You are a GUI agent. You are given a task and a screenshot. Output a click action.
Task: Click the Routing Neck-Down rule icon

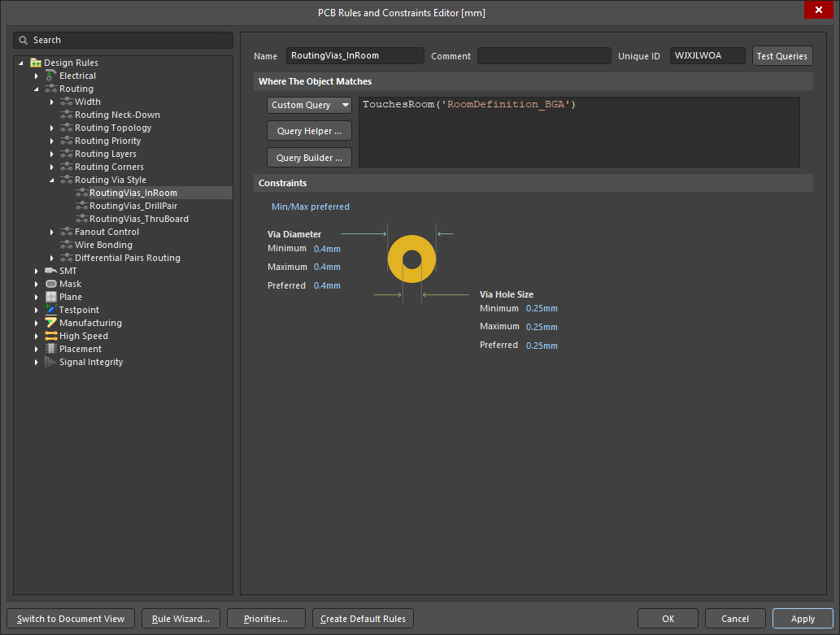(x=67, y=115)
